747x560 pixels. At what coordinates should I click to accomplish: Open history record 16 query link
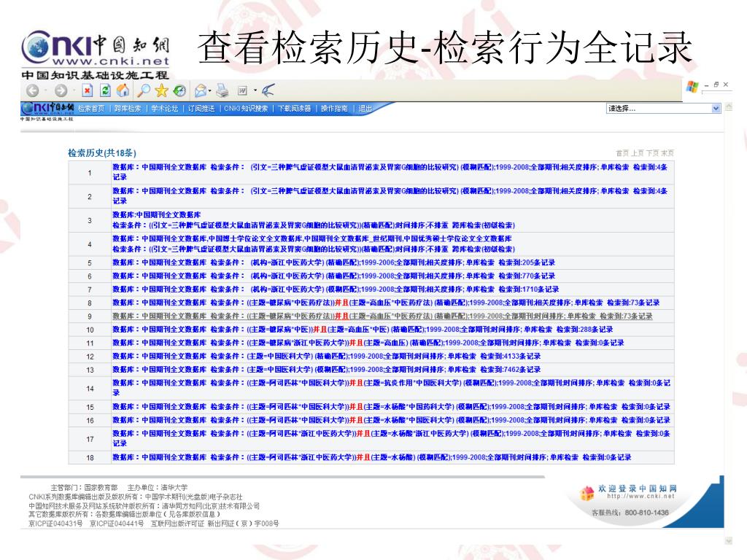391,420
